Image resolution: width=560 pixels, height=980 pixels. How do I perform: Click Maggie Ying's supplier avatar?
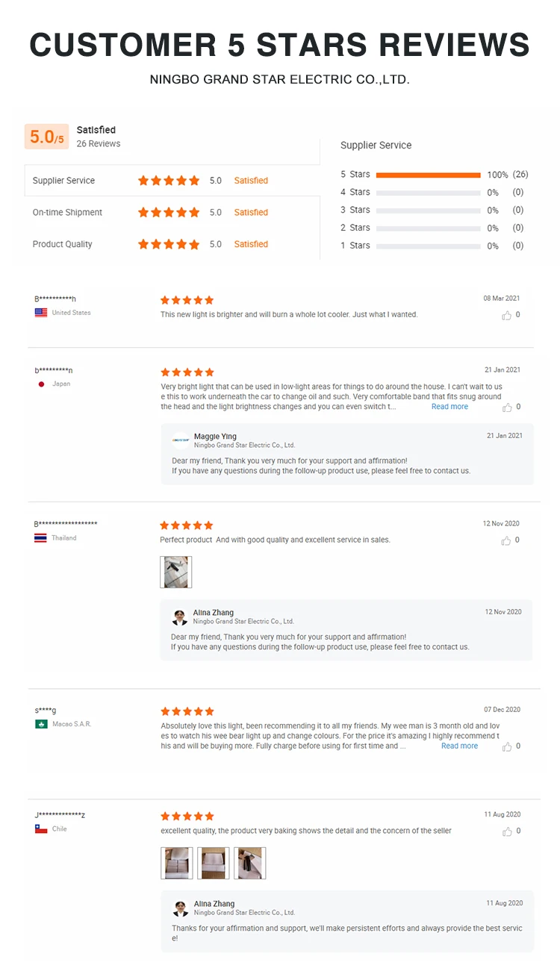point(181,440)
